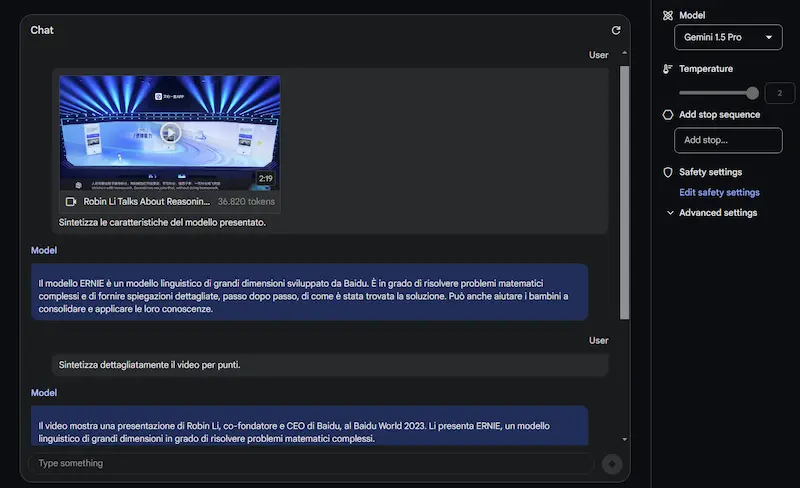This screenshot has height=488, width=800.
Task: Play the Robin Li video thumbnail
Action: point(170,133)
